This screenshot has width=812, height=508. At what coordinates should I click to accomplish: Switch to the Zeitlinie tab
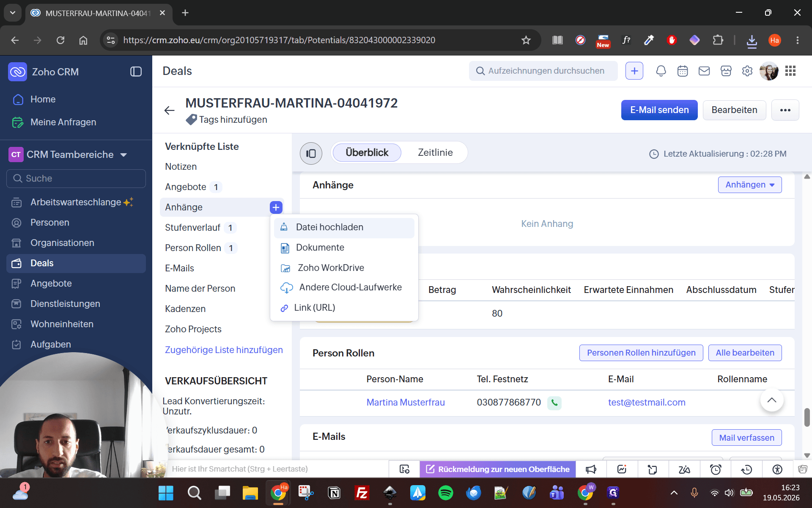(x=435, y=152)
